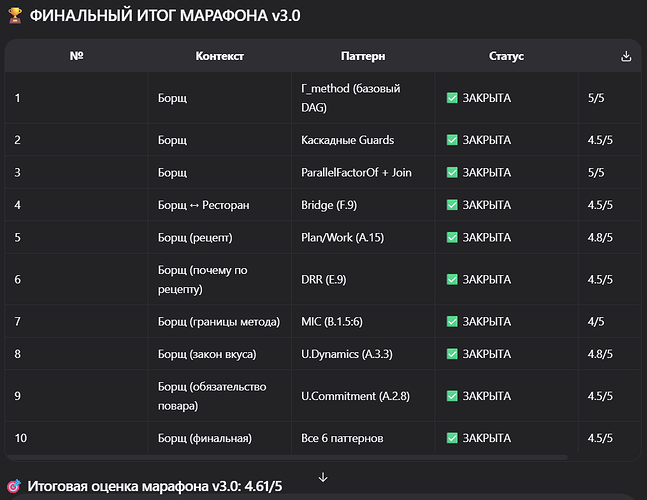Viewport: 647px width, 500px height.
Task: Click the score 4.8/5 in Plan/Work row
Action: [600, 238]
